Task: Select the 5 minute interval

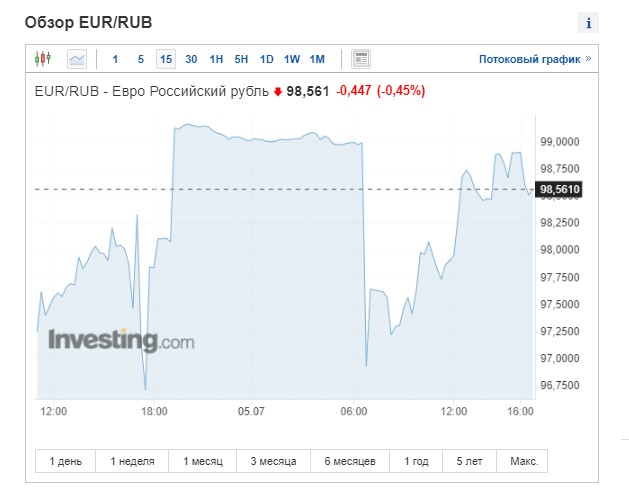Action: pos(140,59)
